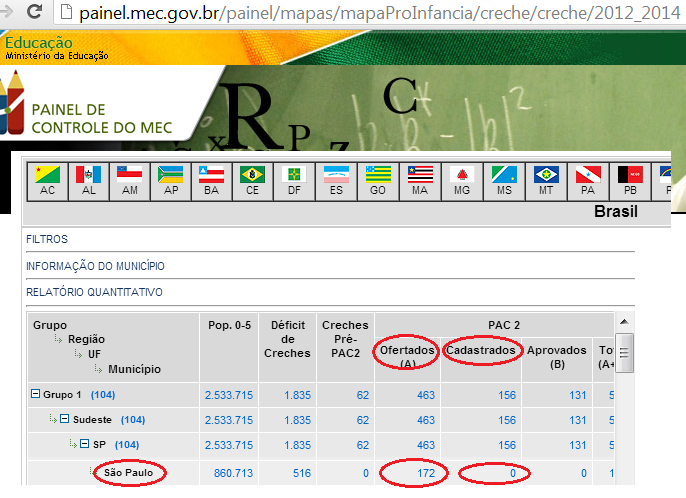
Task: Click São Paulo population 860.713
Action: pyautogui.click(x=233, y=473)
